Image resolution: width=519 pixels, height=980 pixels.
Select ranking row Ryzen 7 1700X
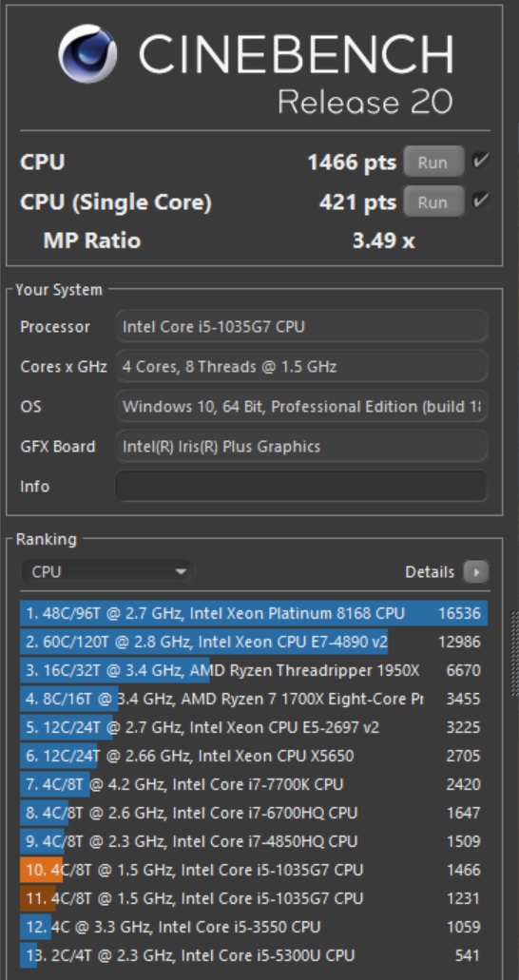click(254, 699)
